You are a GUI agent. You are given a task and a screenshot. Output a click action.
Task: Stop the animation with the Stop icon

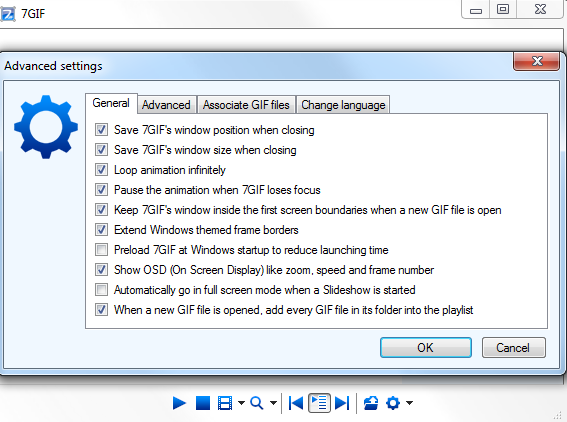pos(203,403)
